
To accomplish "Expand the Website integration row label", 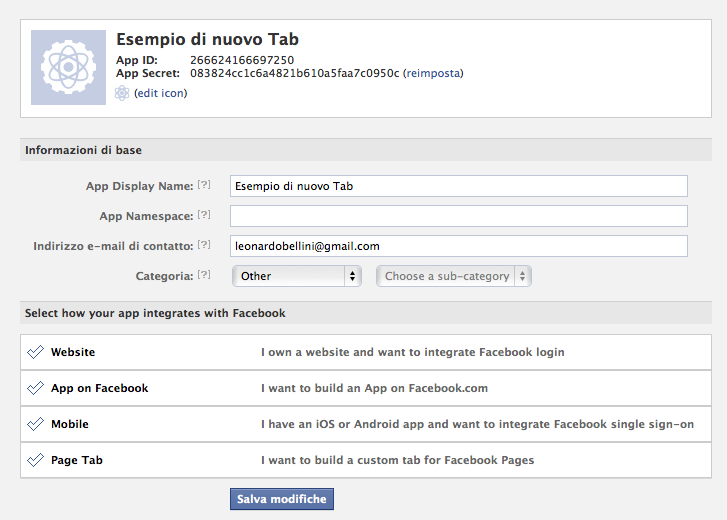I will coord(73,352).
